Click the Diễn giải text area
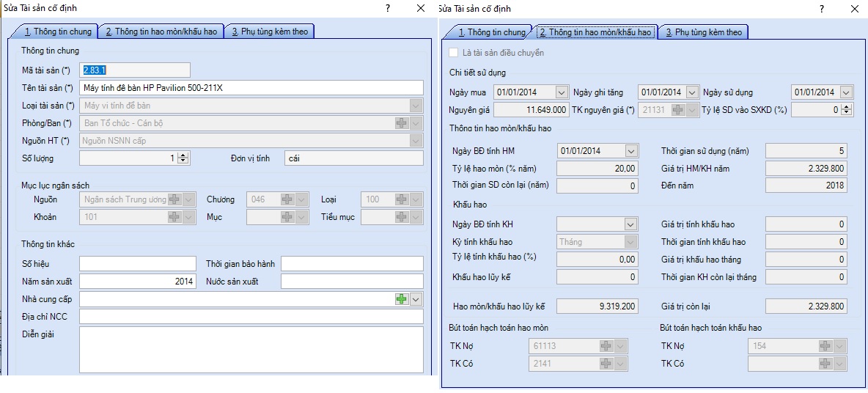 pos(251,350)
